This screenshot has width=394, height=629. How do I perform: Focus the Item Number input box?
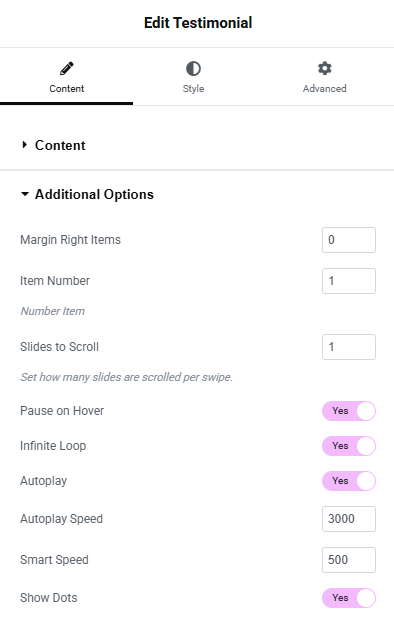click(349, 281)
